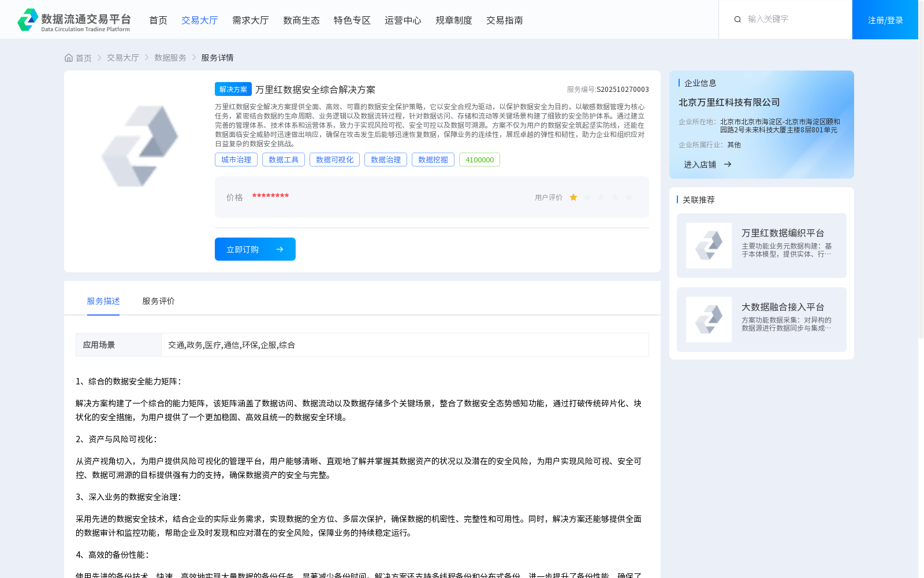Image resolution: width=924 pixels, height=578 pixels.
Task: Click the 关联推荐 section title
Action: [699, 200]
